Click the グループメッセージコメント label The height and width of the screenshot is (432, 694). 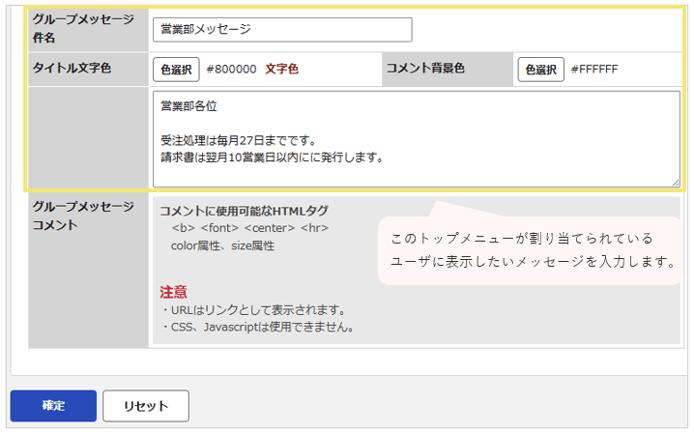83,216
